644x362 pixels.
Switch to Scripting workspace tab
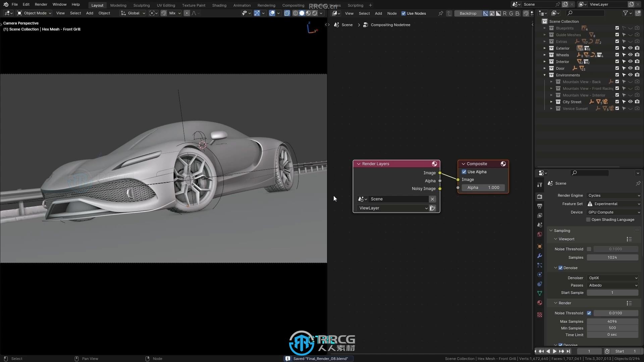tap(355, 5)
